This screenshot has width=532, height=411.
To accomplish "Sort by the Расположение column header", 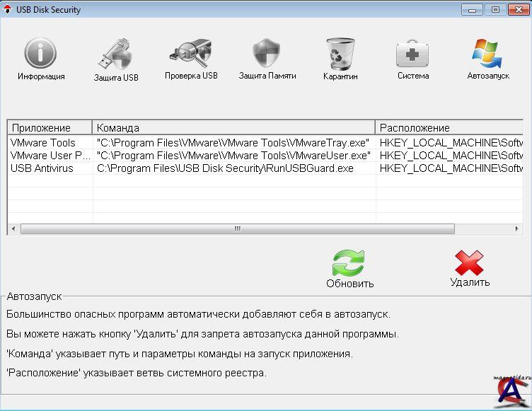I will [x=449, y=128].
